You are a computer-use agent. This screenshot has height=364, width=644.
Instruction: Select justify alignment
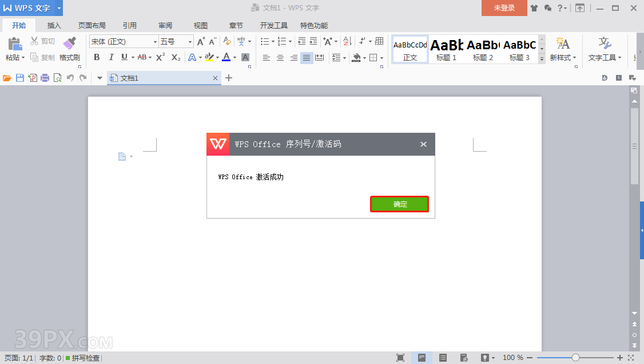307,57
